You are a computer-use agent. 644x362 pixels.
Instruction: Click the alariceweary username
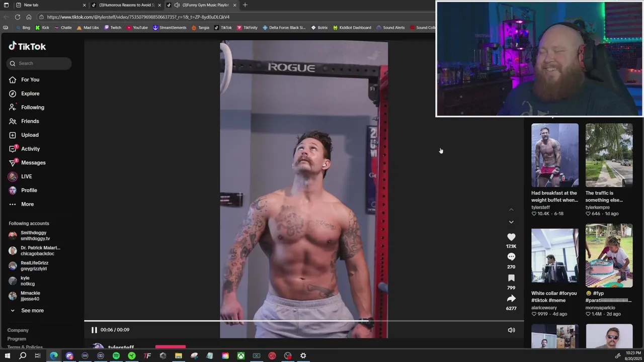(x=544, y=308)
